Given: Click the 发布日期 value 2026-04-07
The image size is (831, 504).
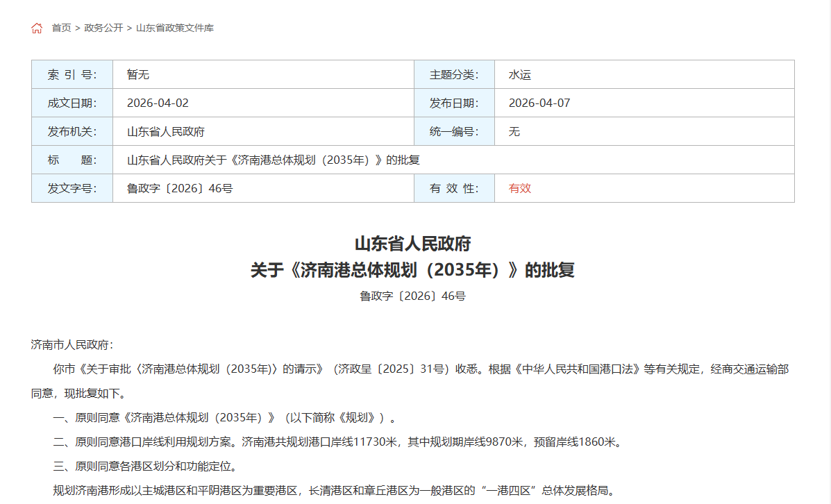Looking at the screenshot, I should pos(539,103).
